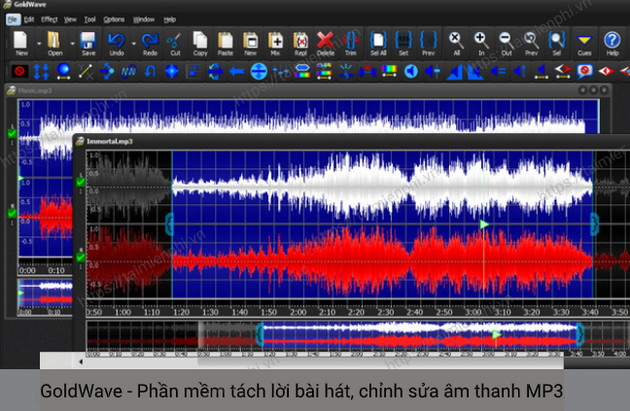
Task: Click the Sel All toolbar button
Action: [x=379, y=43]
